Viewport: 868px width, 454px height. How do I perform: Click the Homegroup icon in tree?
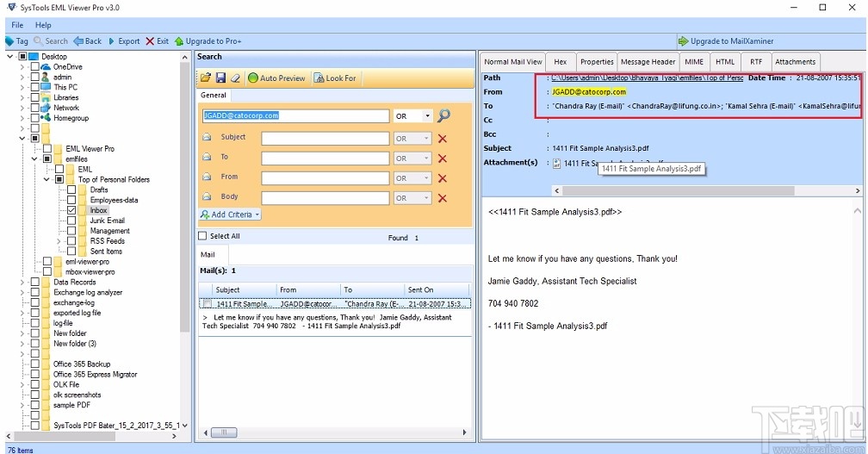tap(46, 118)
